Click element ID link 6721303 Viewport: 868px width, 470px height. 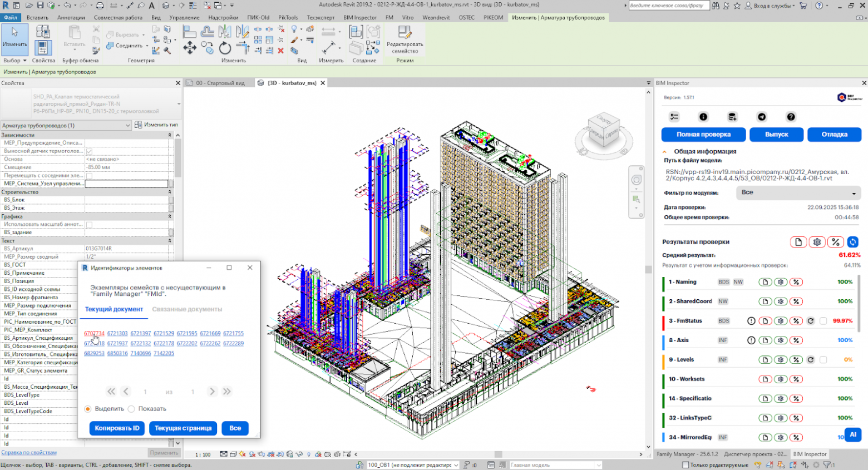[x=117, y=334]
